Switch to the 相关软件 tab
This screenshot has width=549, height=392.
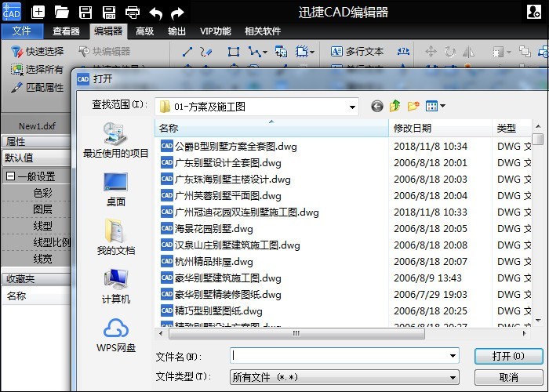pyautogui.click(x=263, y=31)
